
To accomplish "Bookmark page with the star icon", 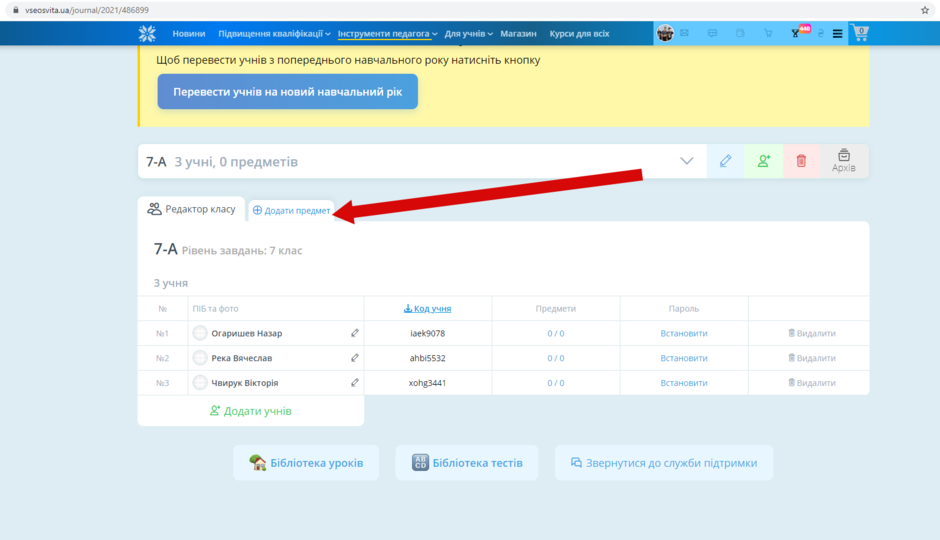I will tap(925, 10).
